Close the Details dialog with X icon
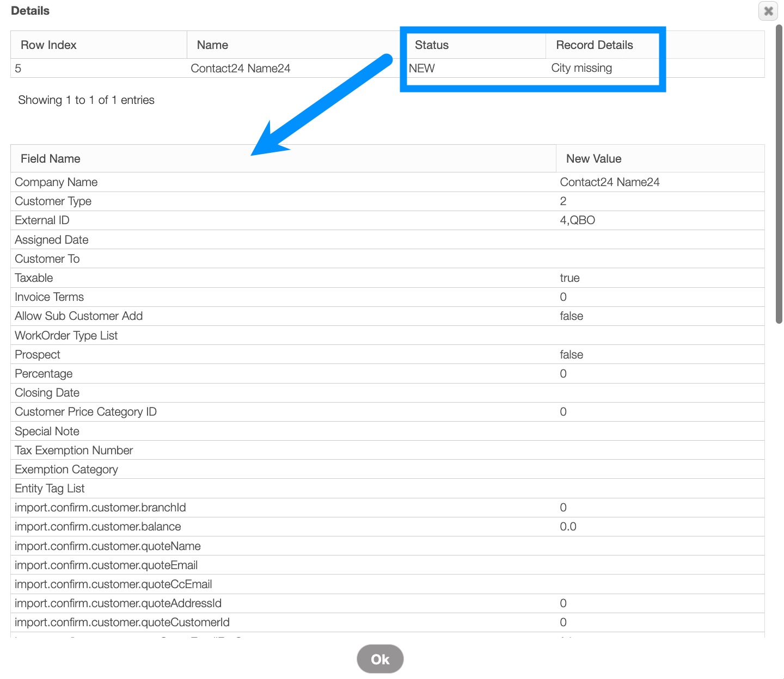The image size is (784, 679). 768,11
